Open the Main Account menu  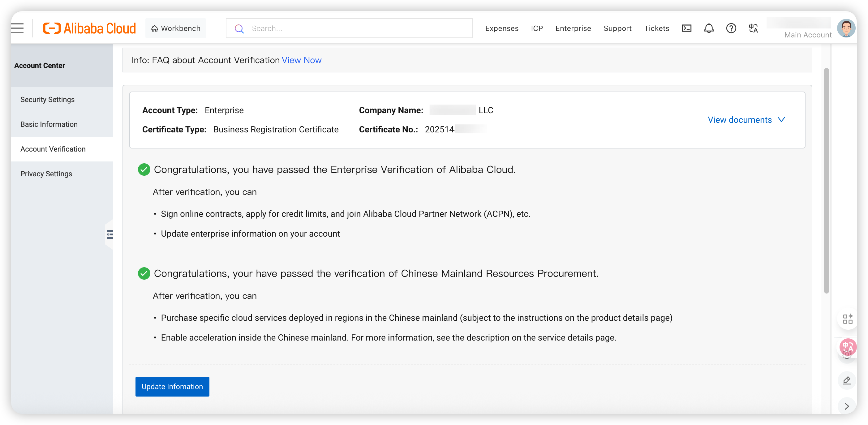(x=807, y=35)
